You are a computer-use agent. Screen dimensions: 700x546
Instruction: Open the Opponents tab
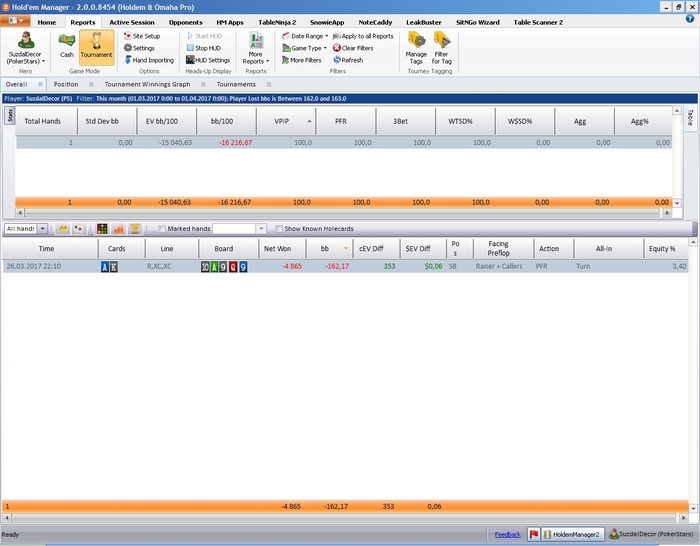(185, 22)
